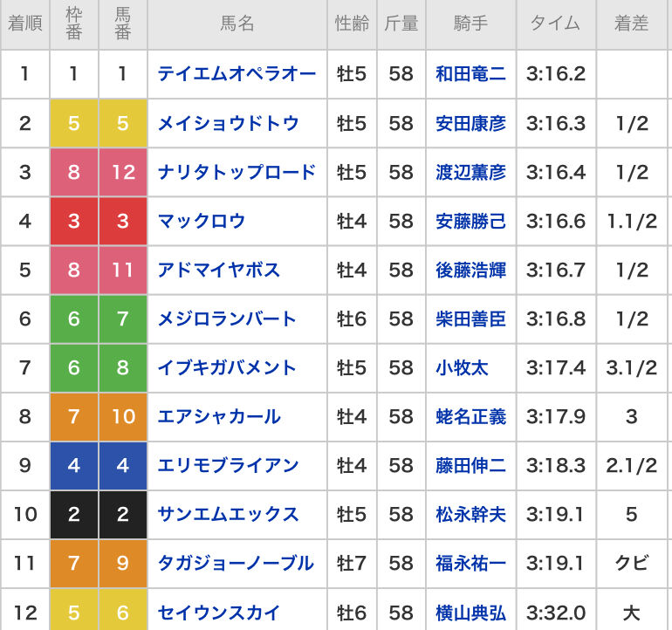Screen dimensions: 672x630
Task: Open horse アドマイヤボス link
Action: pyautogui.click(x=219, y=270)
